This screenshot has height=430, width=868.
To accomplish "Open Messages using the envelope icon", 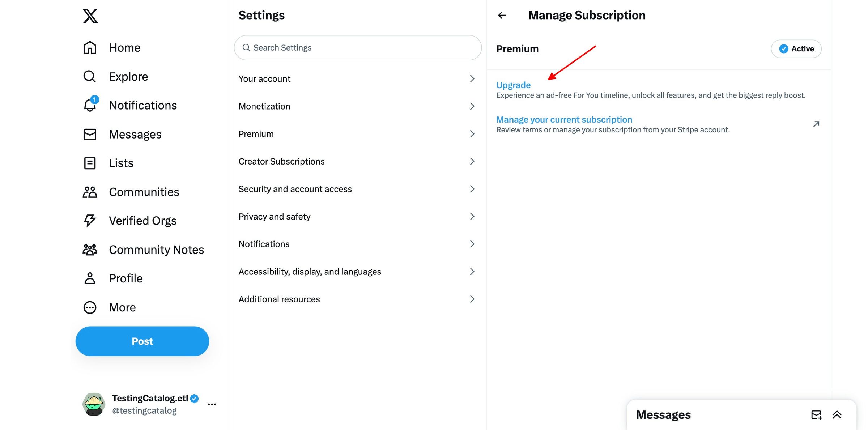I will point(89,134).
